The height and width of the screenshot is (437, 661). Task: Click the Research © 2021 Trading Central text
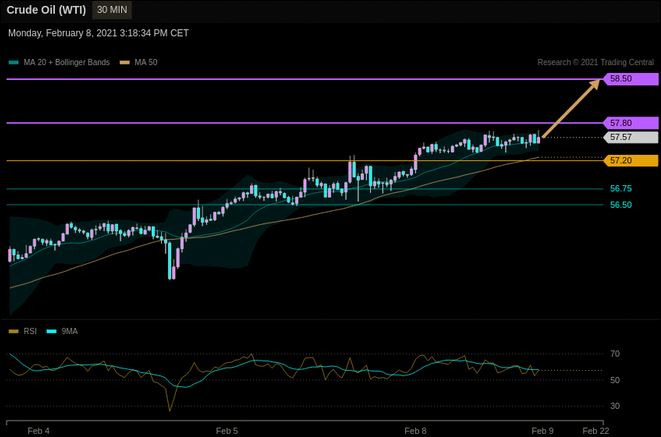click(x=596, y=62)
